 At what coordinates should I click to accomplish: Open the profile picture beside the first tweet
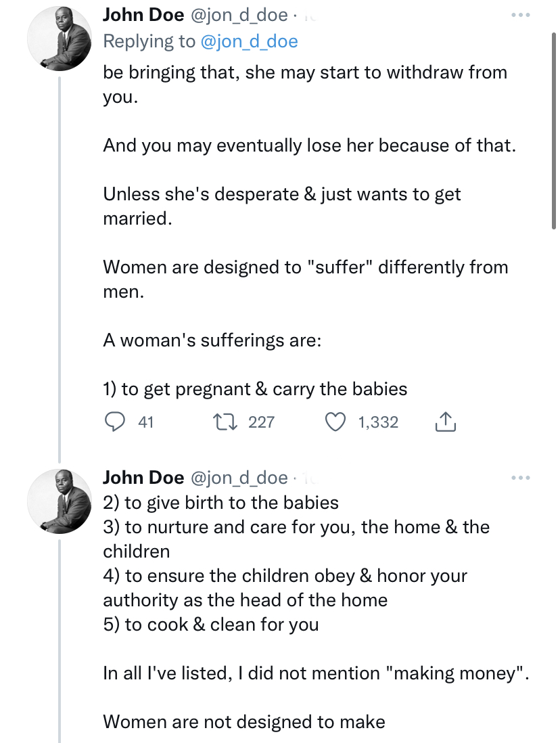coord(59,42)
